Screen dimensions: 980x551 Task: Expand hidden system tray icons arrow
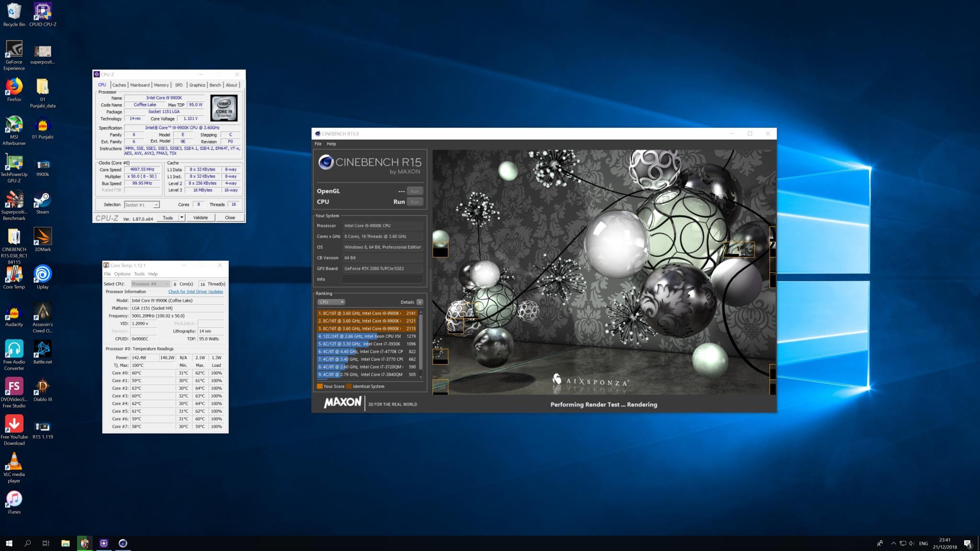[x=893, y=543]
